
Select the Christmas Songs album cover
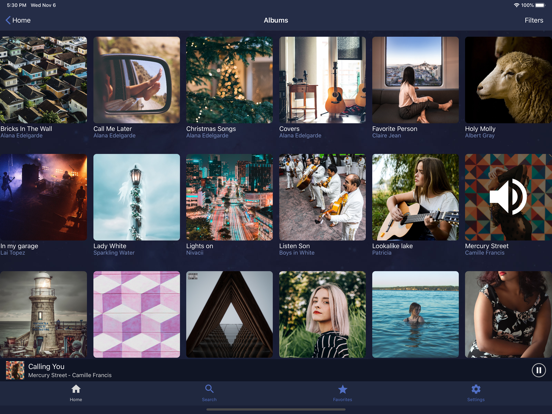[230, 80]
